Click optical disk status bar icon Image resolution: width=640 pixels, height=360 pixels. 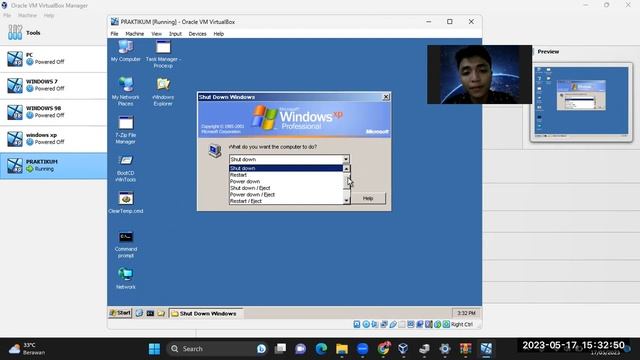pyautogui.click(x=366, y=324)
